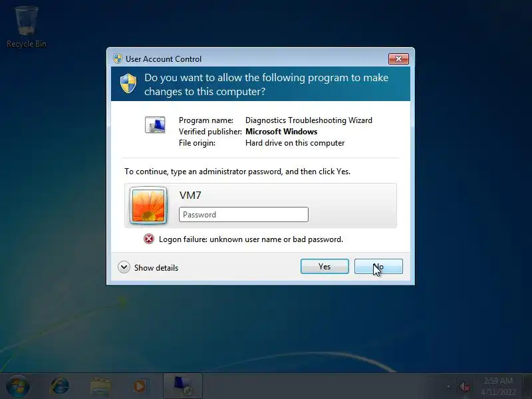Image resolution: width=532 pixels, height=399 pixels.
Task: Show hidden tray icons arrow
Action: (x=448, y=386)
